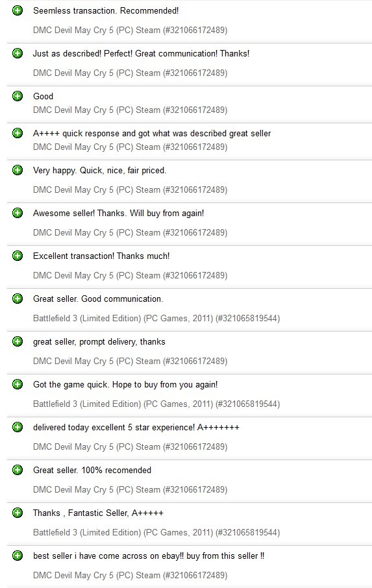Click positive icon beside "best seller i have come across"
The width and height of the screenshot is (372, 588).
18,556
